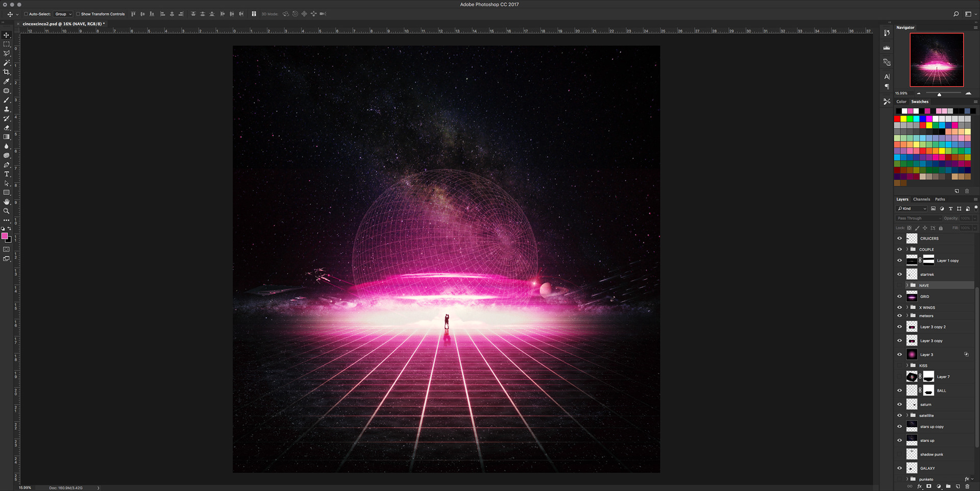Image resolution: width=980 pixels, height=491 pixels.
Task: Hide the CRUICERS layer
Action: tap(900, 238)
